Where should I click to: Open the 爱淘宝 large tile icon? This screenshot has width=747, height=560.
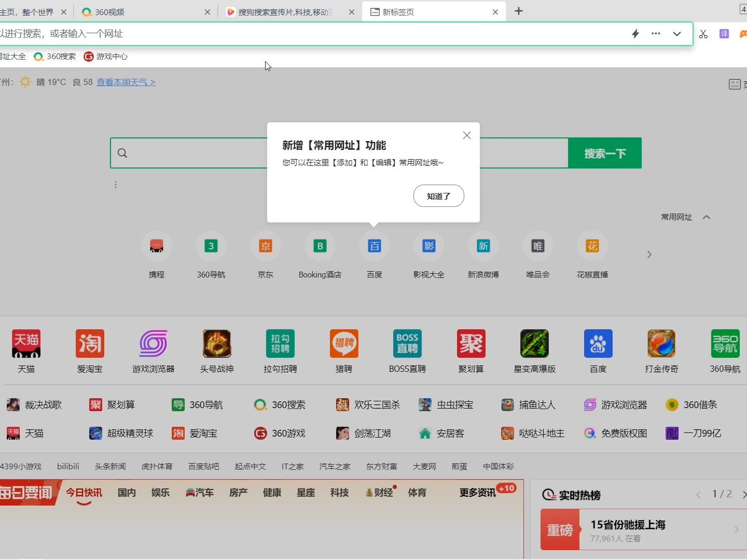click(90, 343)
